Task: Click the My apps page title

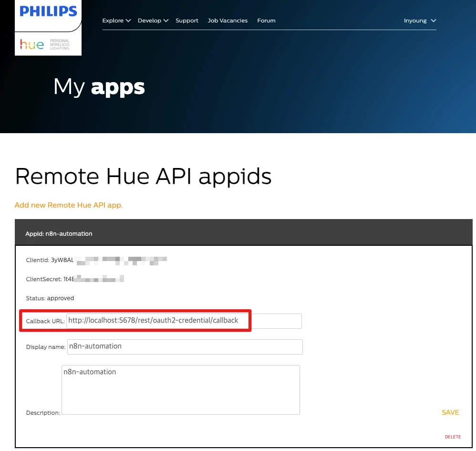Action: point(99,87)
